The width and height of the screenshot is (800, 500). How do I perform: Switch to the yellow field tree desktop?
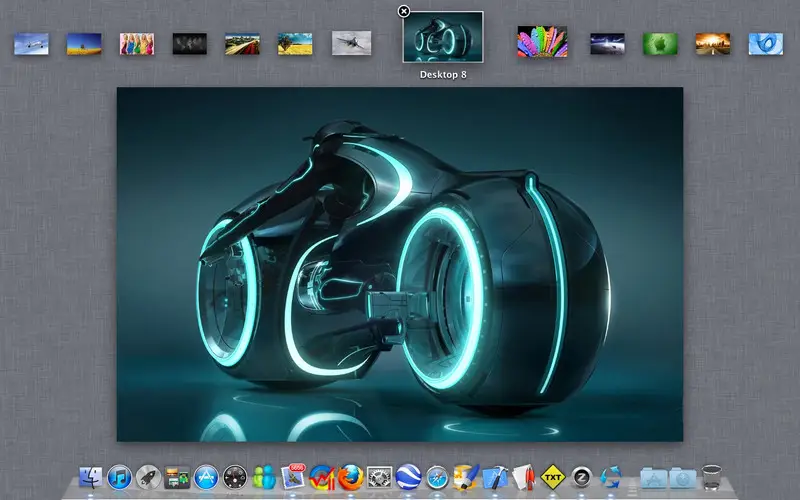click(295, 44)
